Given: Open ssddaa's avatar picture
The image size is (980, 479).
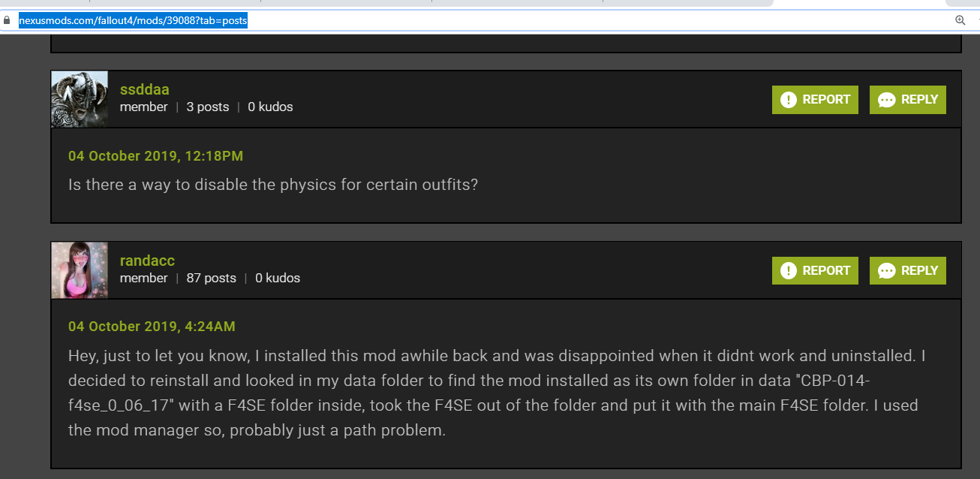Looking at the screenshot, I should point(80,99).
